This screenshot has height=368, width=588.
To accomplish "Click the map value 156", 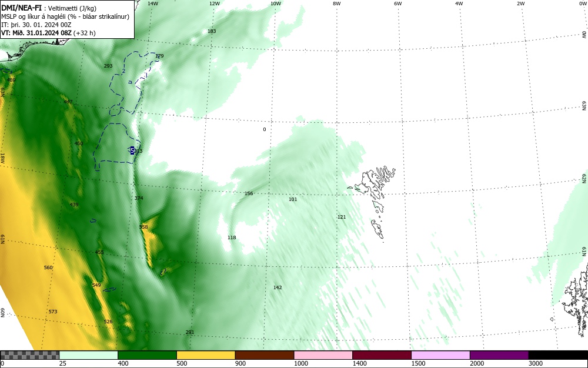I will (249, 193).
